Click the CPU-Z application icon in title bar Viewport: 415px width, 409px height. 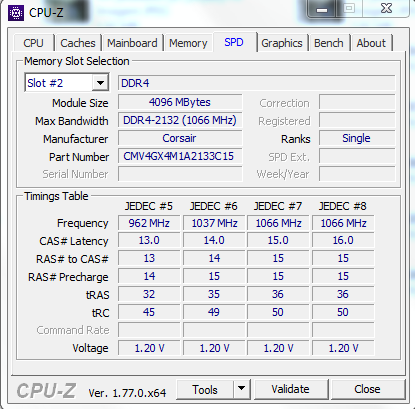(x=16, y=13)
